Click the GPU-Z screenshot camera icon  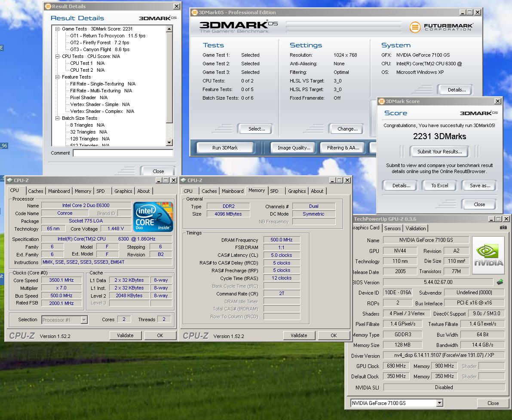pos(503,228)
